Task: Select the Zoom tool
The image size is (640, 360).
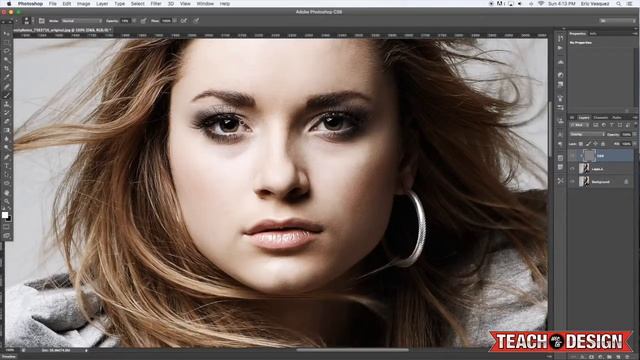Action: 7,202
